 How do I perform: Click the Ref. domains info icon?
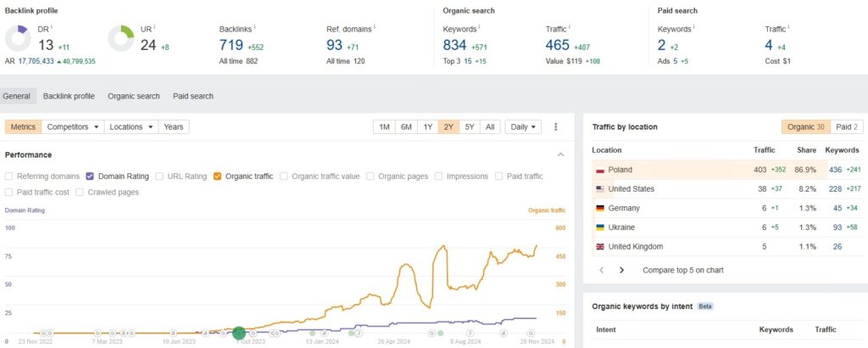click(x=374, y=26)
